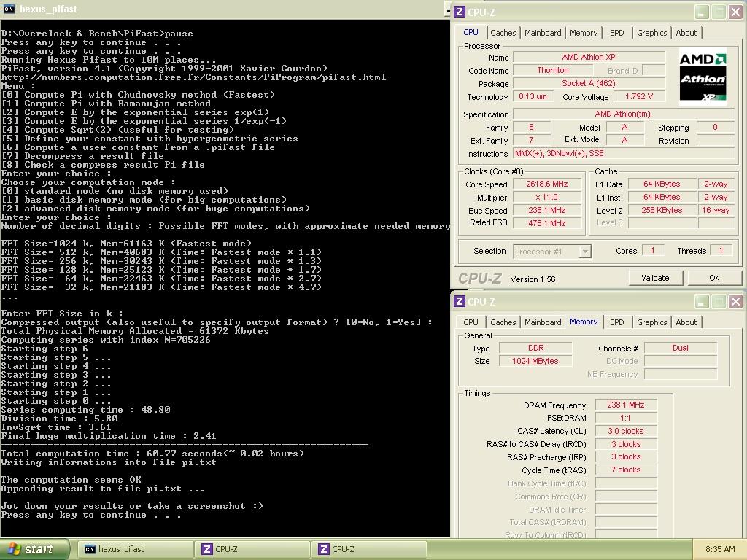The width and height of the screenshot is (747, 560).
Task: Open Mainboard tab in top CPU-Z
Action: pos(543,33)
